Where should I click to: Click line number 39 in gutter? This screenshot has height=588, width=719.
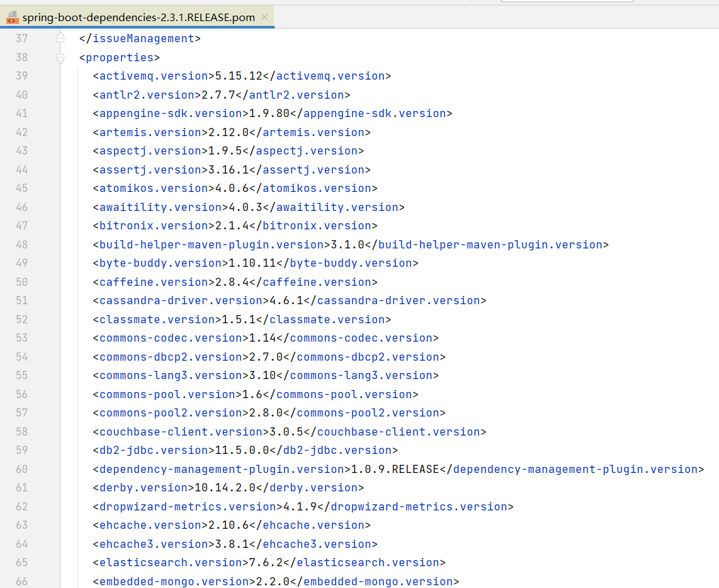pyautogui.click(x=22, y=76)
